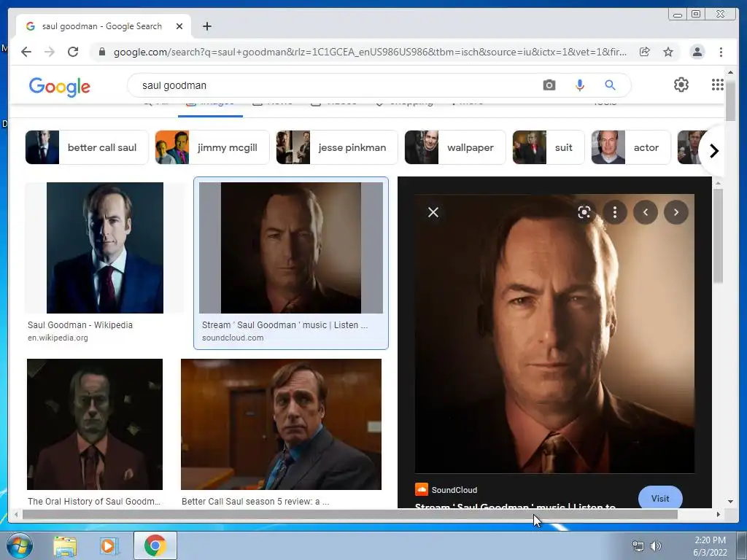
Task: Bookmark this page with the star
Action: pos(668,52)
